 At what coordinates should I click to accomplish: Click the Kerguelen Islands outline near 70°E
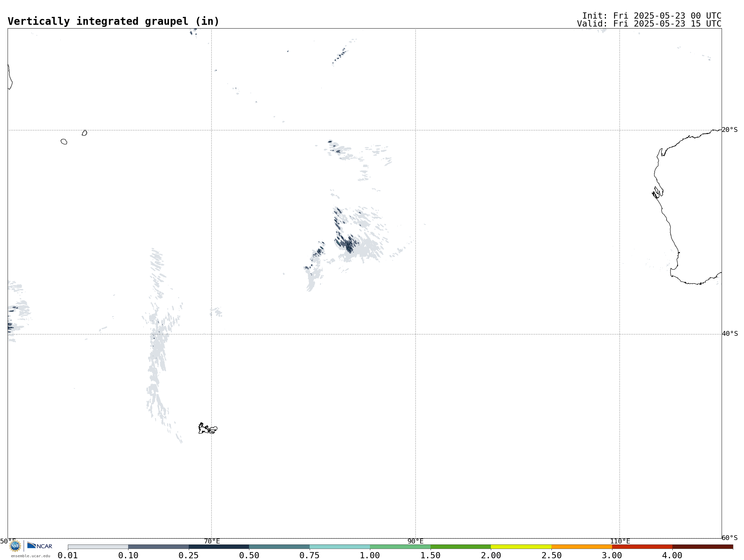[x=208, y=428]
